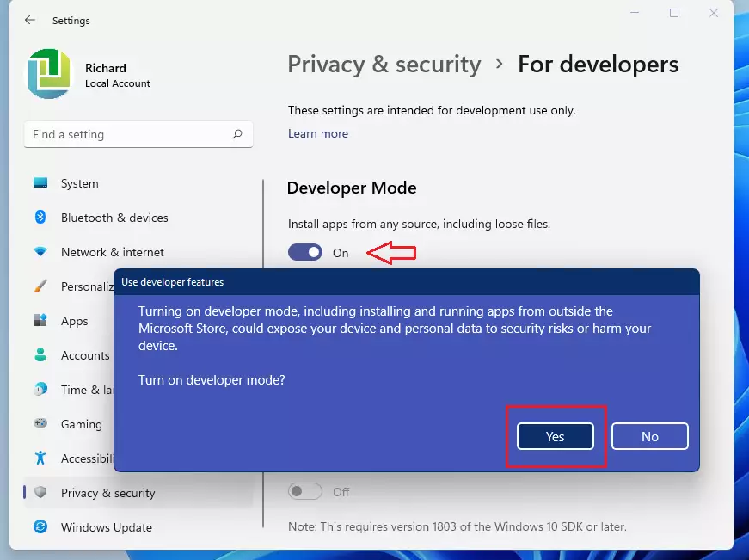Click the Developer Mode heading

pos(352,188)
